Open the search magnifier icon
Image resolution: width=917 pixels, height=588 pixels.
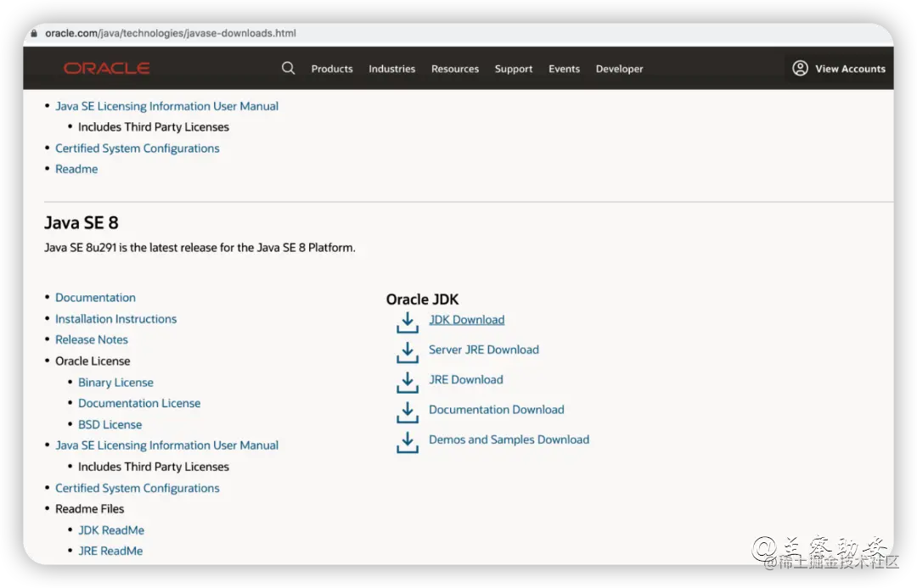click(288, 69)
